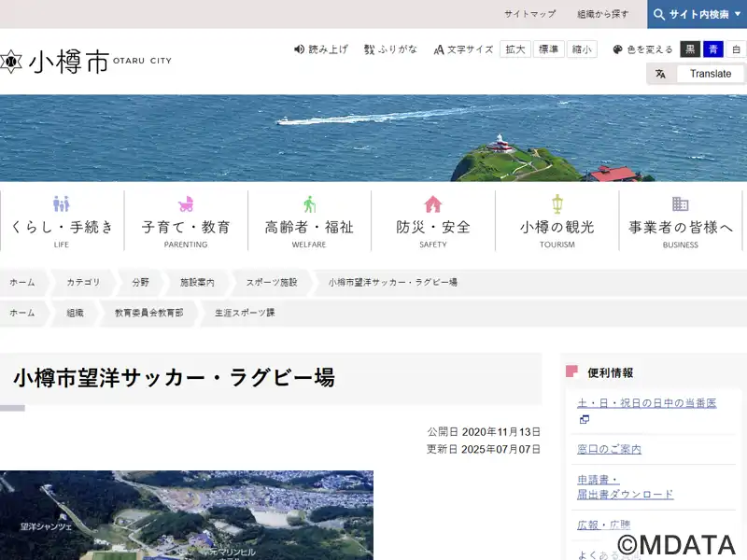Click 生涯スポーツ課 breadcrumb
Viewport: 747px width, 560px height.
(245, 313)
